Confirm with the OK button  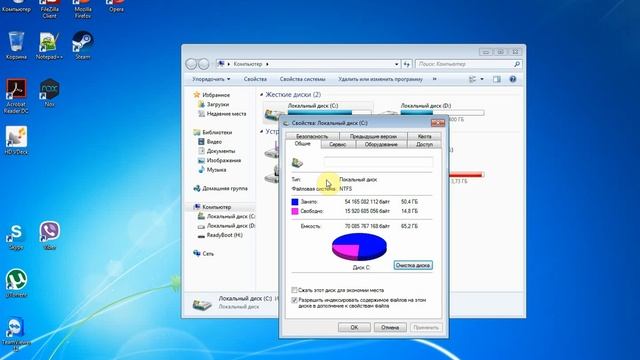pyautogui.click(x=354, y=327)
